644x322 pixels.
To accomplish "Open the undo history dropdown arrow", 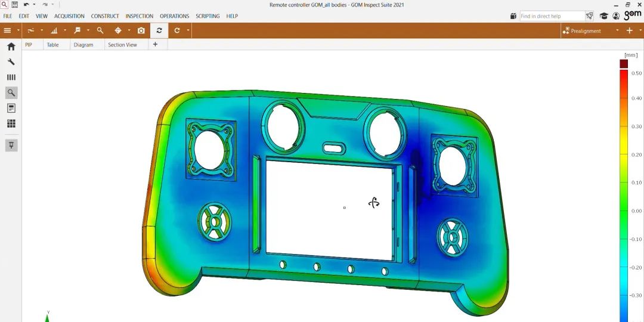I will click(x=34, y=5).
